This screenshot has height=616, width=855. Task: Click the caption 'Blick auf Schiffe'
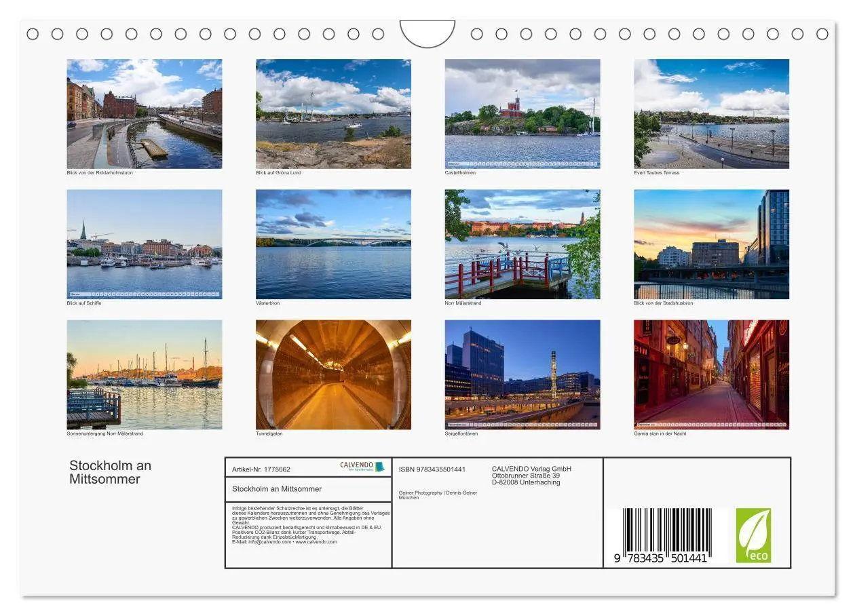(84, 303)
